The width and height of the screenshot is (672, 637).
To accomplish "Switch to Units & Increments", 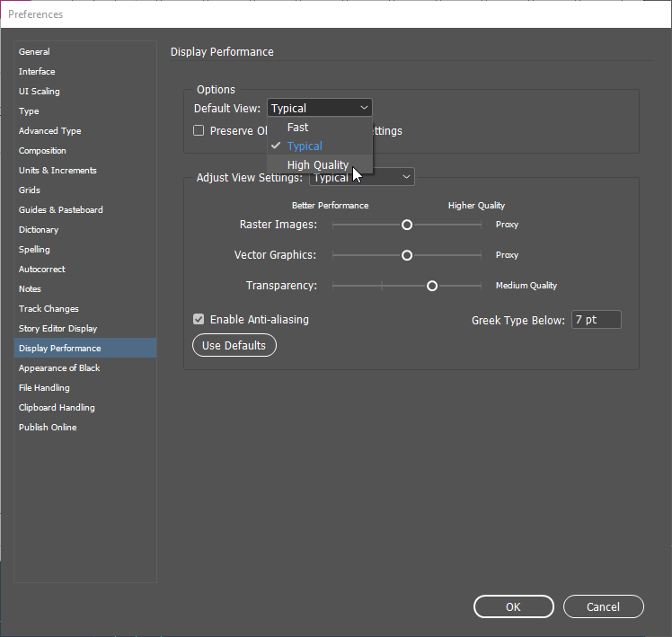I will pyautogui.click(x=84, y=170).
